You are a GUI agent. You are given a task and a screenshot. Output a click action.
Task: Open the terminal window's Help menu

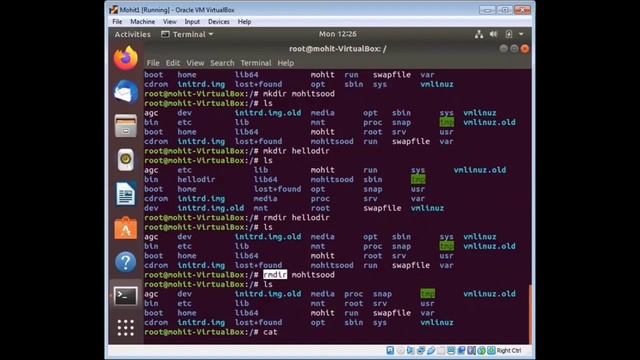click(286, 63)
